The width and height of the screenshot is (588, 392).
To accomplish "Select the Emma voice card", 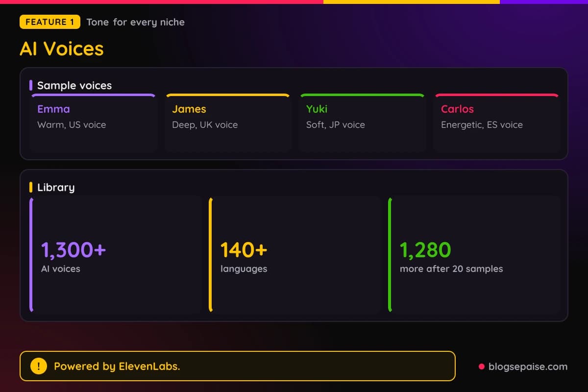I will [94, 122].
